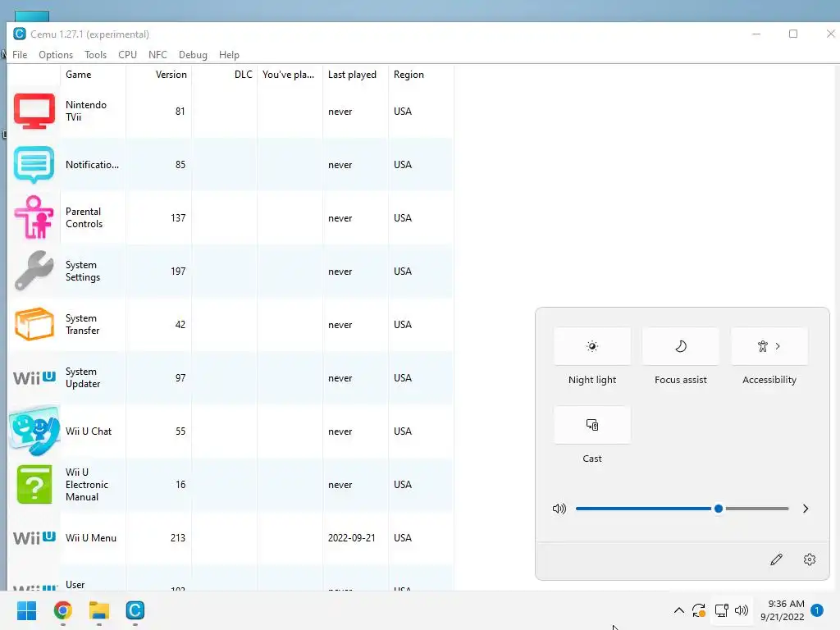Select the Parental Controls title text
Image resolution: width=840 pixels, height=630 pixels.
(84, 217)
